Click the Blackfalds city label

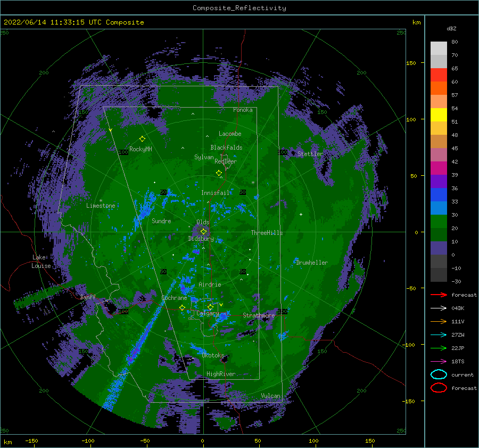click(226, 148)
